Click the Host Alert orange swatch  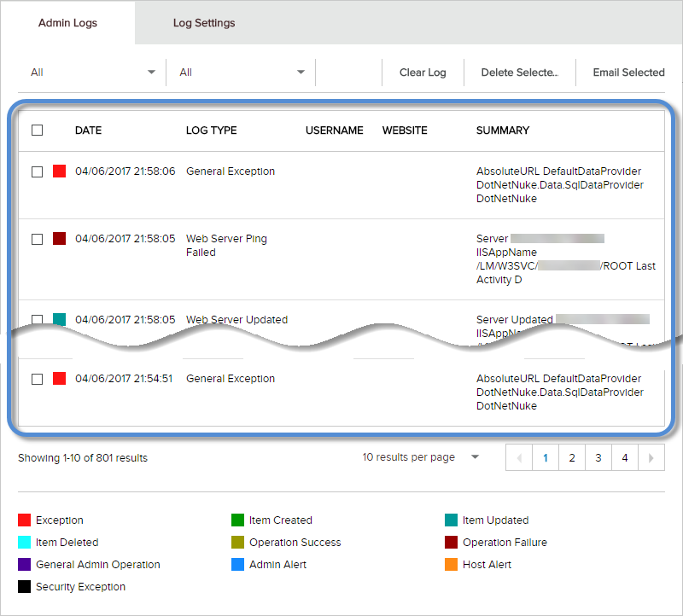452,564
